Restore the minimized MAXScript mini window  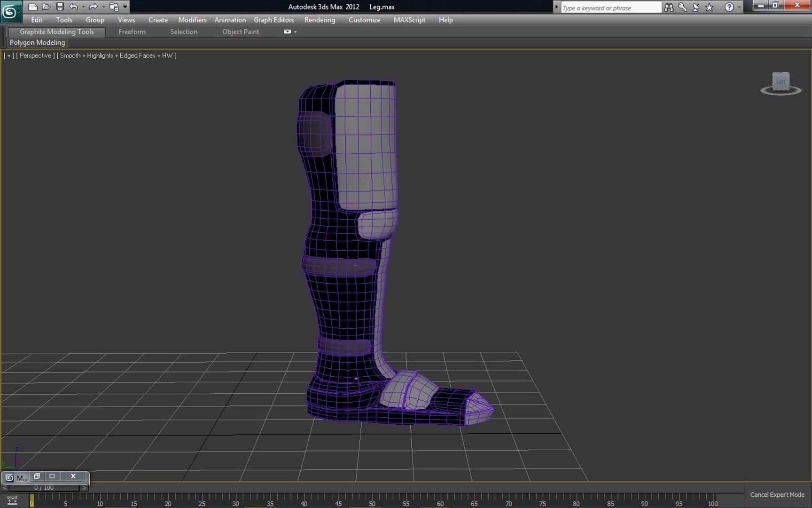pos(37,476)
